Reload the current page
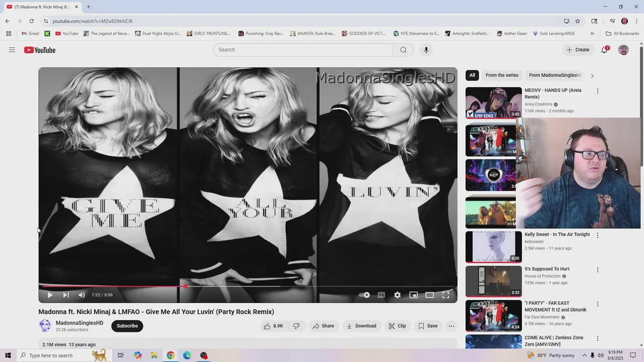 point(31,21)
